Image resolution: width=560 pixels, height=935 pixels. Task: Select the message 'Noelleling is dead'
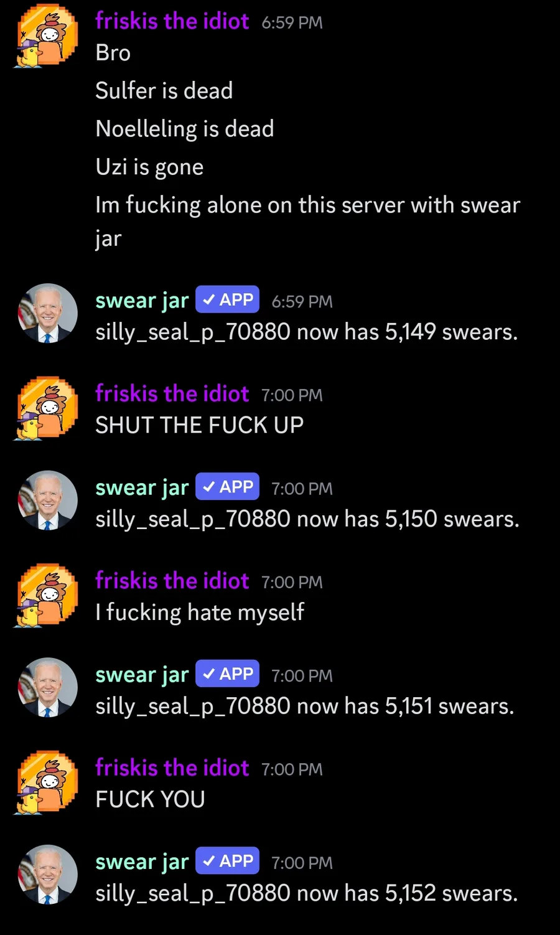185,129
